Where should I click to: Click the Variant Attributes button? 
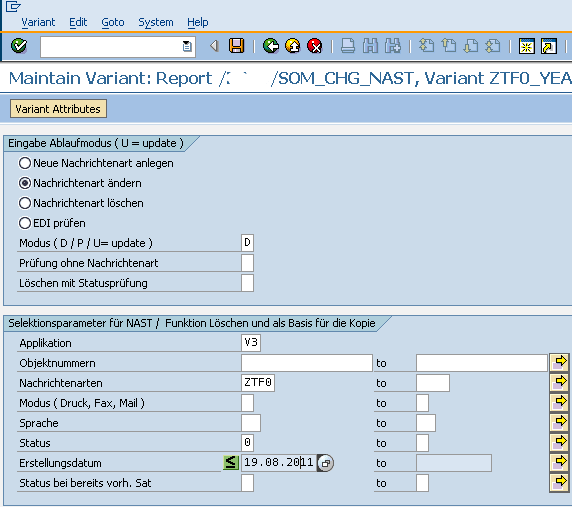click(58, 109)
